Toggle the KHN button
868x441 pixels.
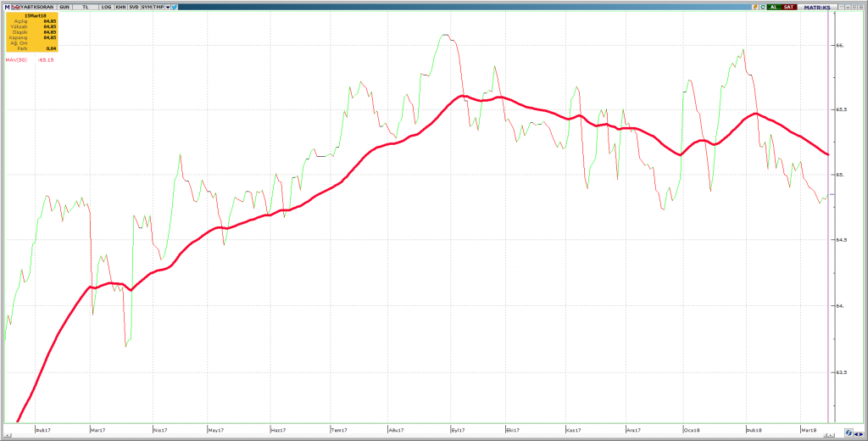pos(120,7)
